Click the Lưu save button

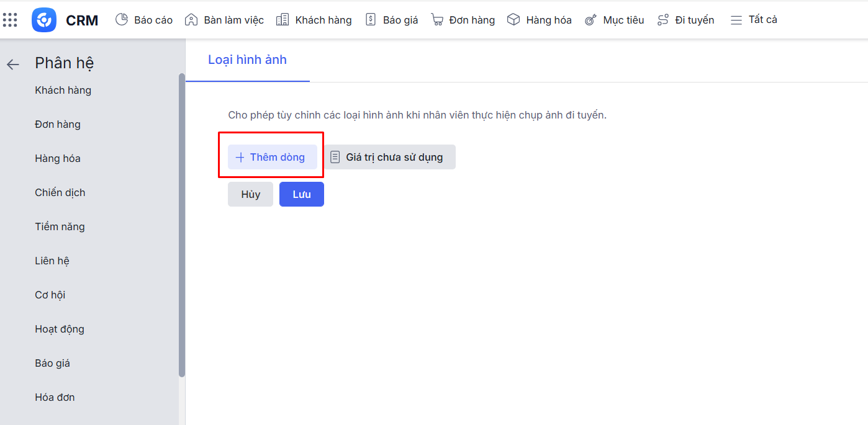click(x=301, y=194)
